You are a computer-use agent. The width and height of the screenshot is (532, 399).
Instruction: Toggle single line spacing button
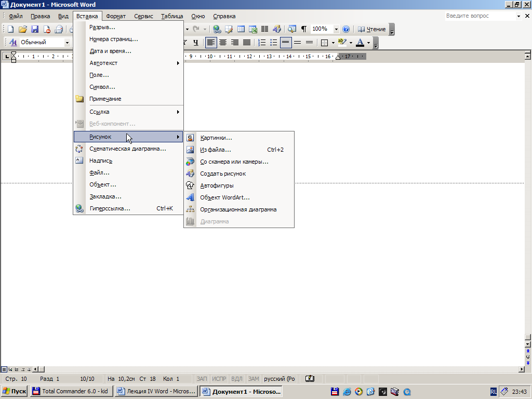click(286, 43)
